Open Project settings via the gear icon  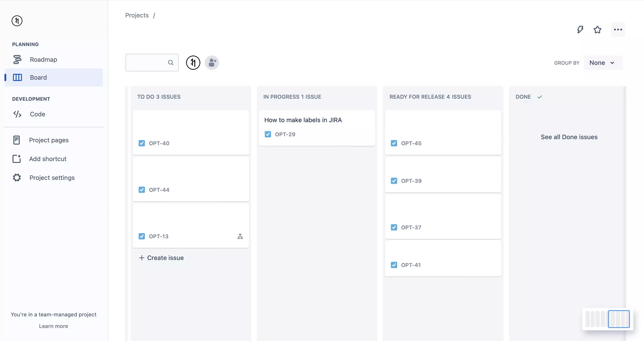(17, 178)
